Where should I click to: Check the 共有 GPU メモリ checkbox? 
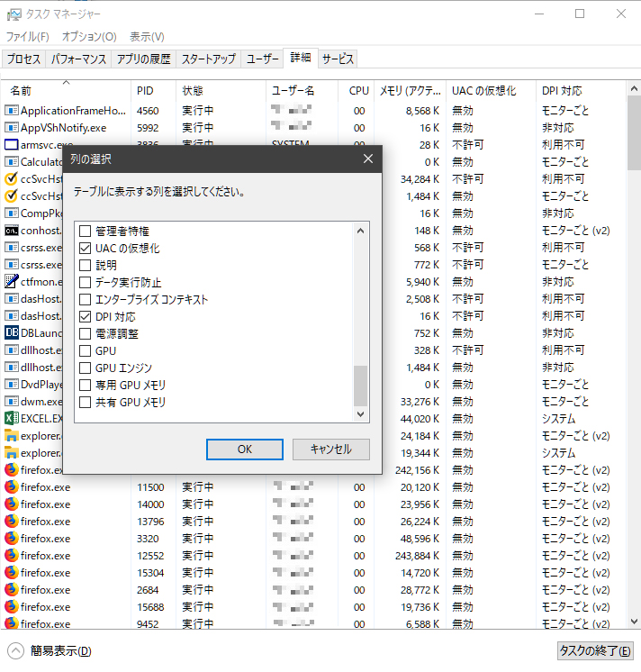(x=86, y=403)
